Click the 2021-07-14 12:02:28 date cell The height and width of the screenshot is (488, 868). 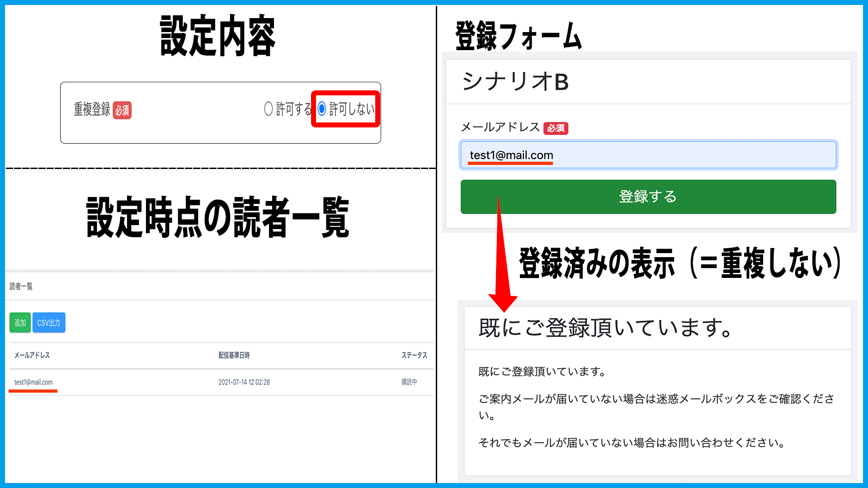(x=244, y=382)
